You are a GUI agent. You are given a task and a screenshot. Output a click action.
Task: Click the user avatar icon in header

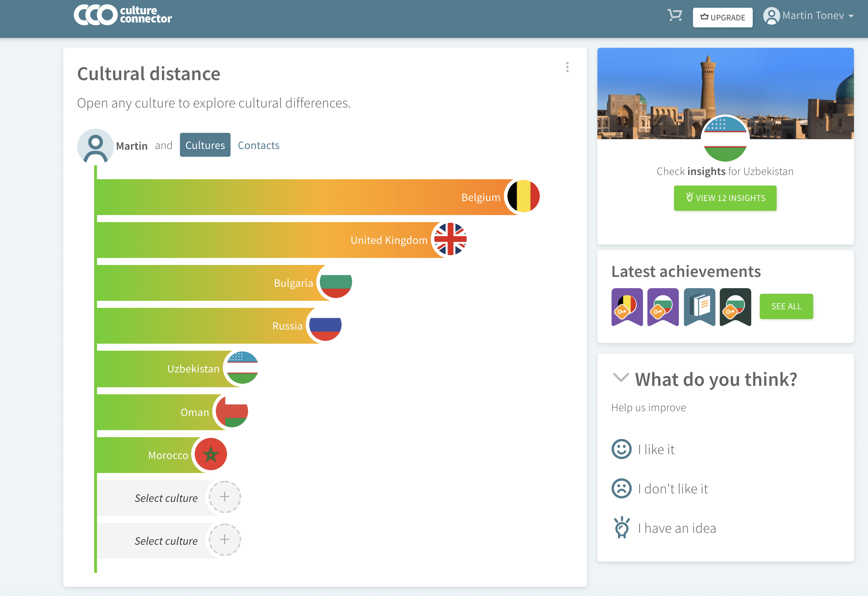tap(771, 16)
